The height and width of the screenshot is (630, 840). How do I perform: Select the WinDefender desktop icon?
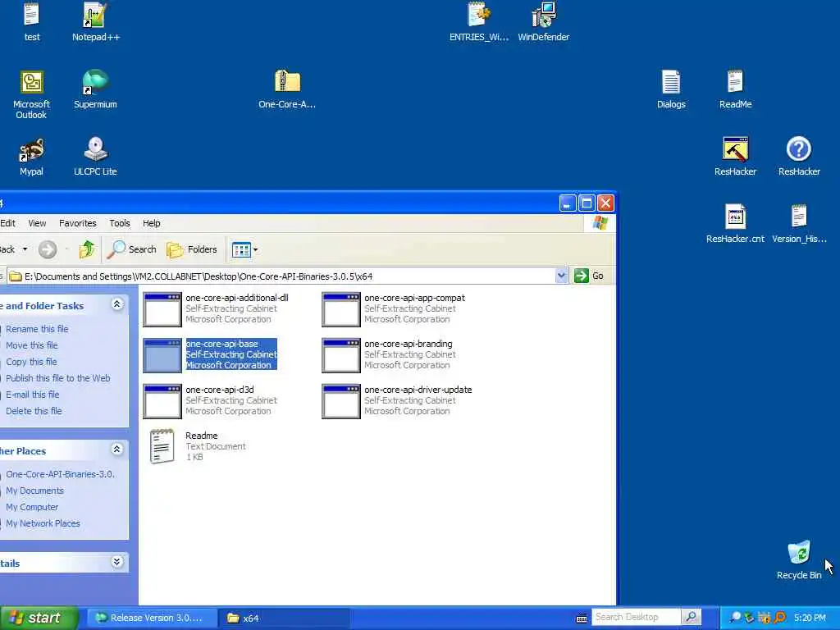tap(543, 21)
